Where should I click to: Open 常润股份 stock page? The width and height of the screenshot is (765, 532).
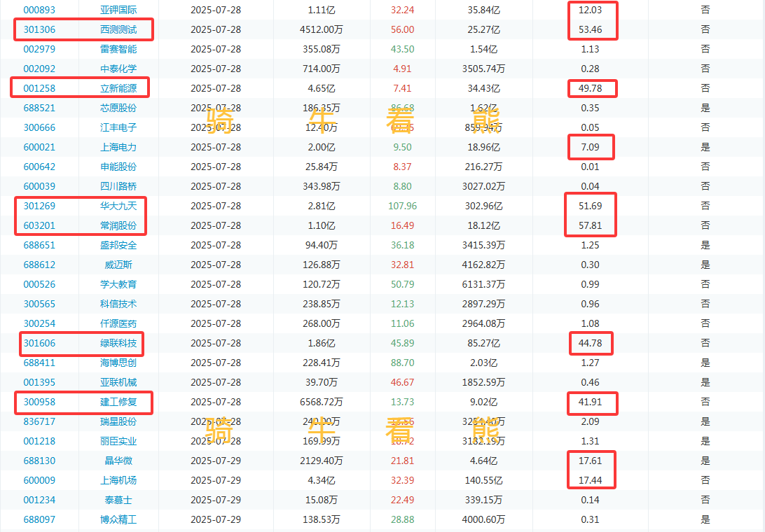pos(118,225)
